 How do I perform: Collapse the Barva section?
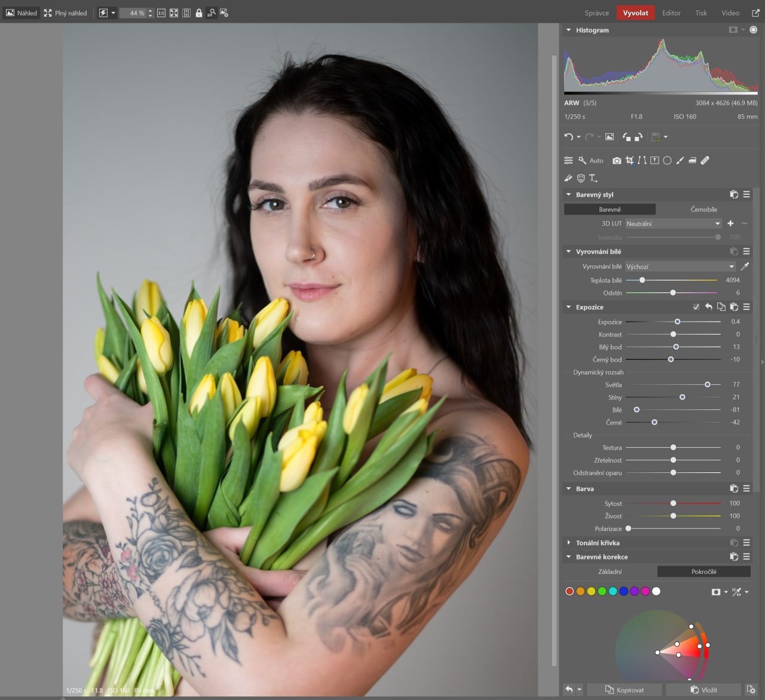(x=568, y=489)
